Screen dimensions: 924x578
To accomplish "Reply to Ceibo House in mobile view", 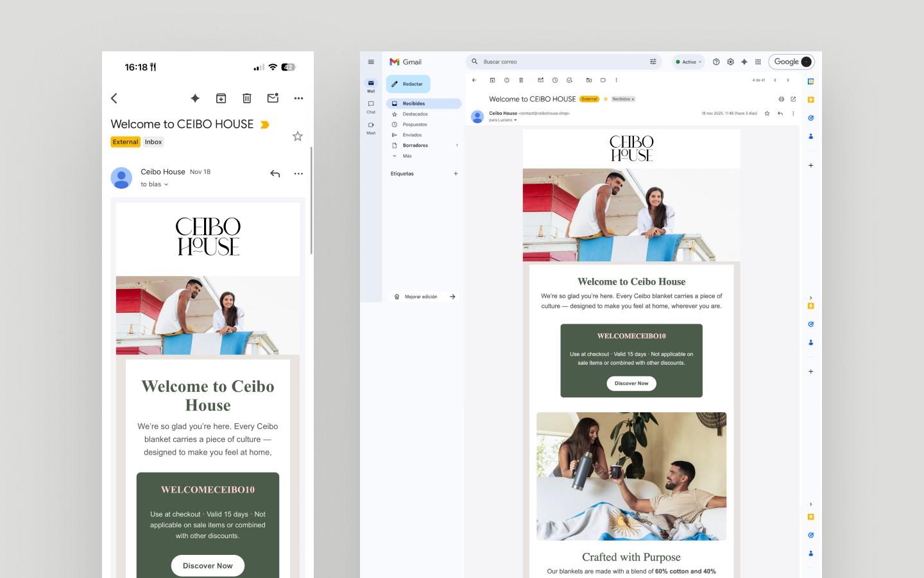I will click(x=275, y=173).
